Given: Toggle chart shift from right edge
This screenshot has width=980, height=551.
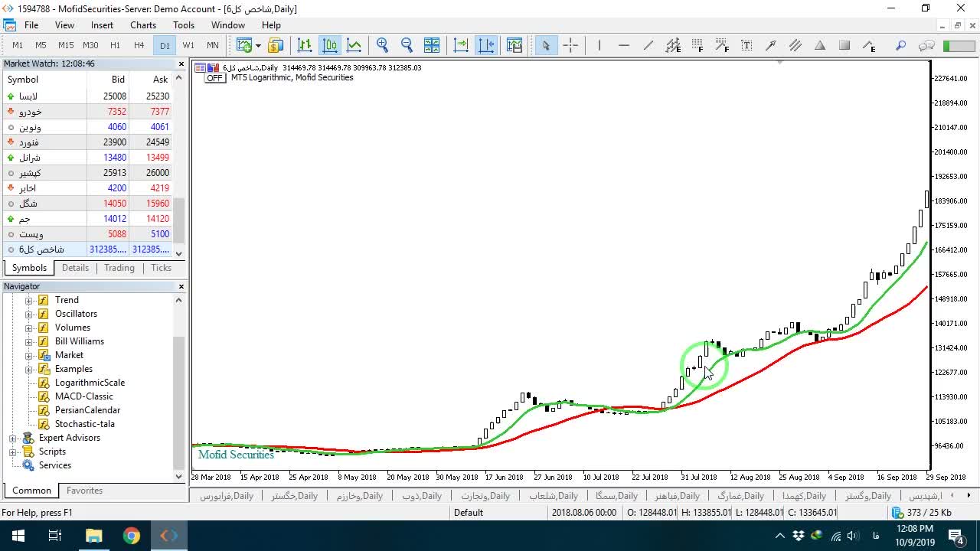Looking at the screenshot, I should [486, 45].
